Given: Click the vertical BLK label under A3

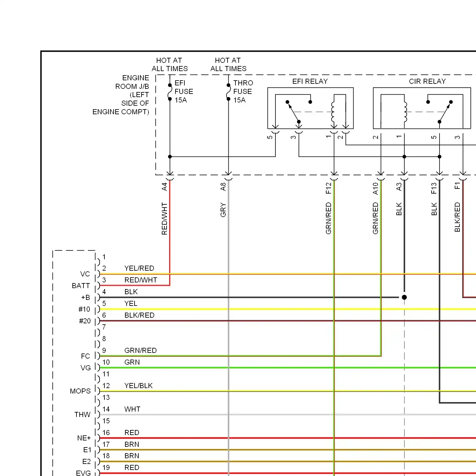Looking at the screenshot, I should [399, 209].
